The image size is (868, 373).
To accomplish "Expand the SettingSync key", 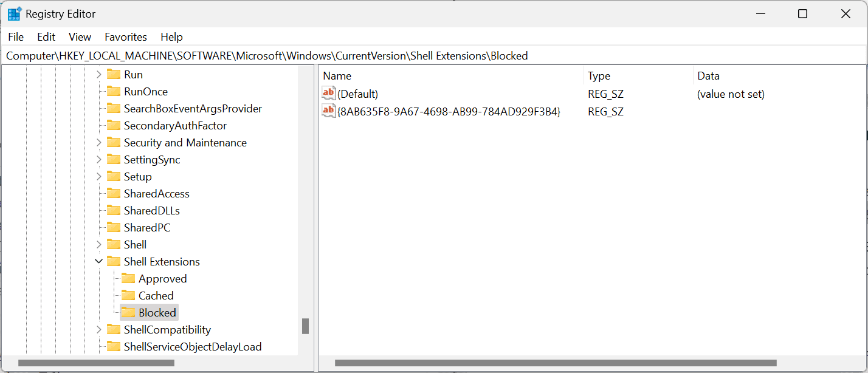I will [99, 160].
